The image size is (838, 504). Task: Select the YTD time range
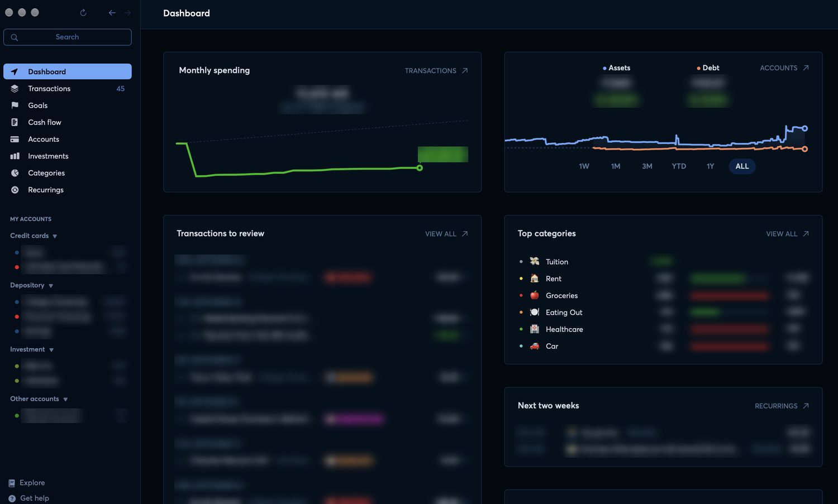pyautogui.click(x=679, y=166)
